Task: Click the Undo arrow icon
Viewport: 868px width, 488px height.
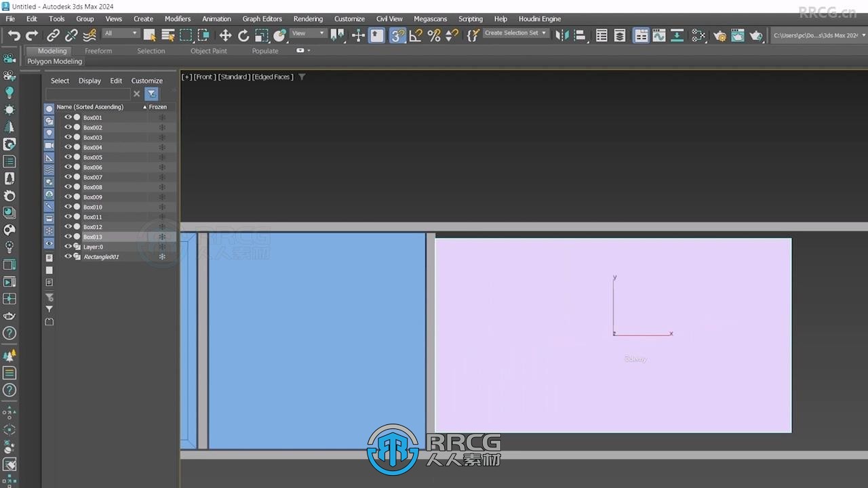Action: click(x=14, y=35)
